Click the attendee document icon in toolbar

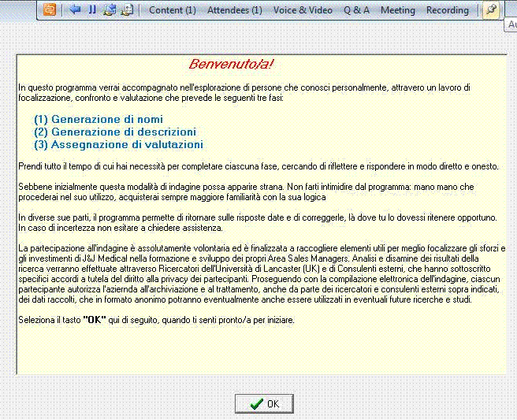(127, 10)
